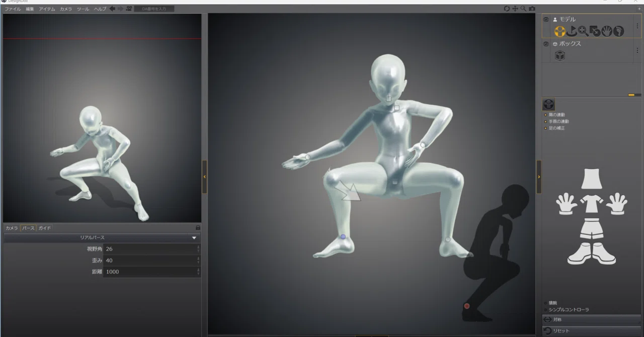Toggle visibility eye of モデル item
This screenshot has height=337, width=644.
(546, 20)
